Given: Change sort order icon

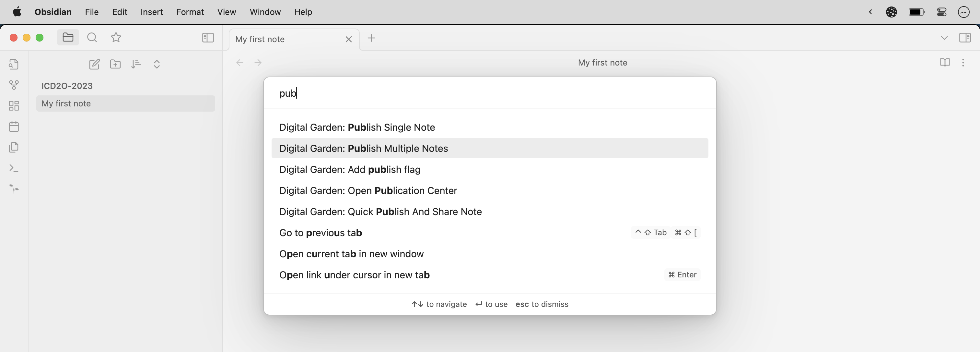Looking at the screenshot, I should (136, 64).
